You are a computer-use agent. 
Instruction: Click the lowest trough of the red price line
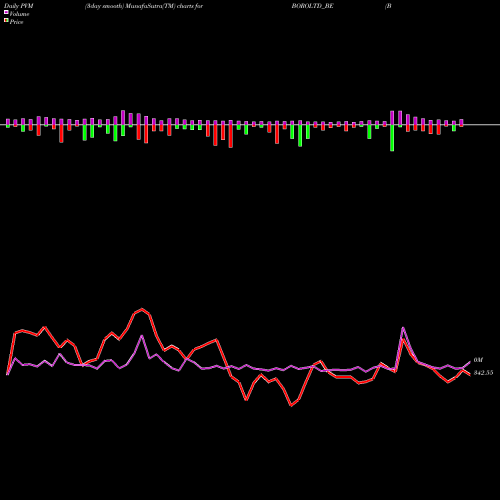[291, 406]
